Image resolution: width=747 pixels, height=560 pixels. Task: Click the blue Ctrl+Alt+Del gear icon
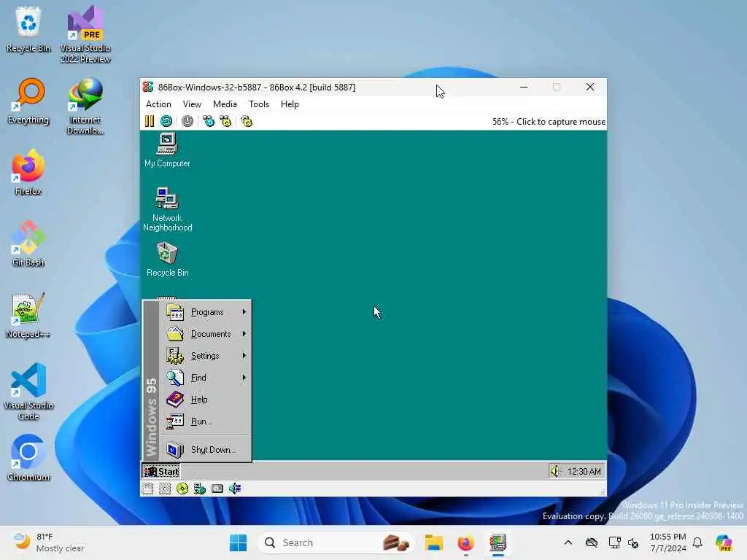pyautogui.click(x=209, y=122)
